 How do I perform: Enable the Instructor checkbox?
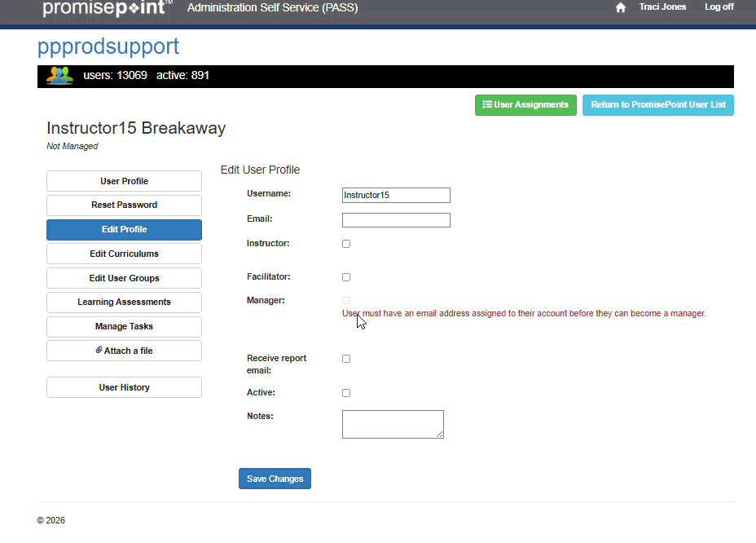346,244
